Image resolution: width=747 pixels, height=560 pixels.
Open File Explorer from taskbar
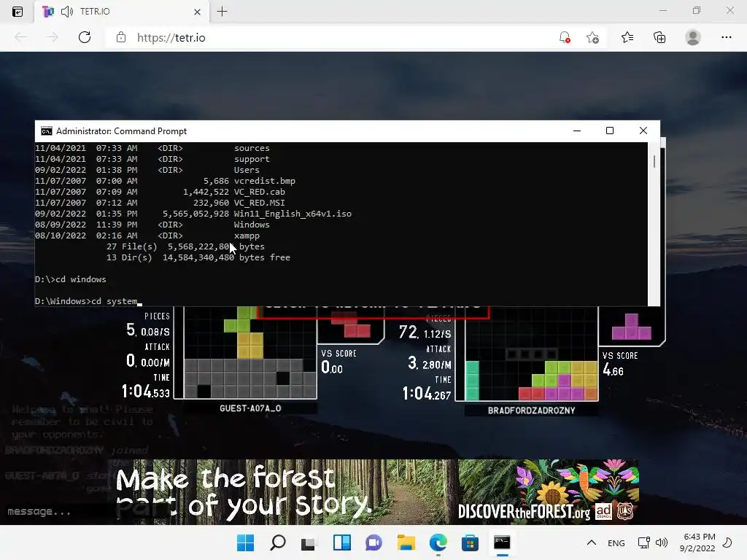point(406,542)
